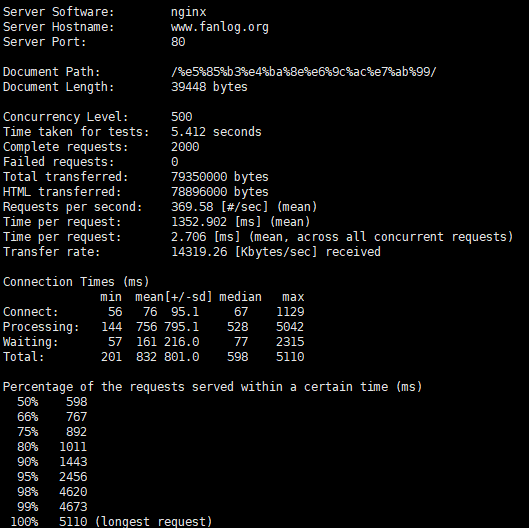This screenshot has height=528, width=529.
Task: Click the requests per second 369.58 value
Action: (192, 207)
